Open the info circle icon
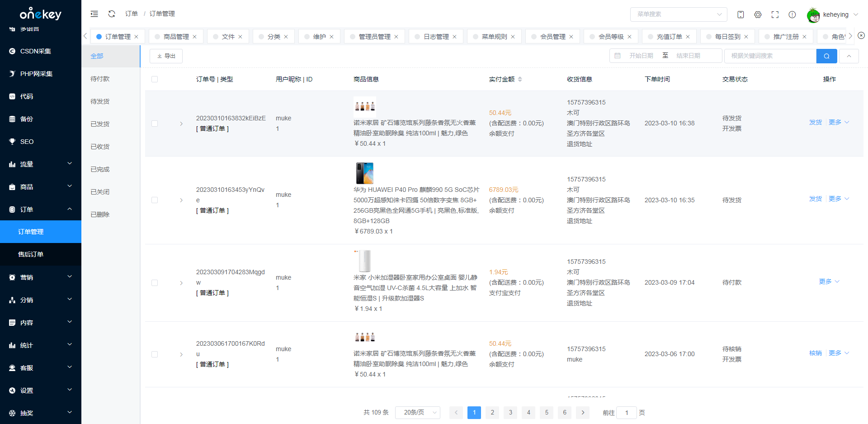 792,14
